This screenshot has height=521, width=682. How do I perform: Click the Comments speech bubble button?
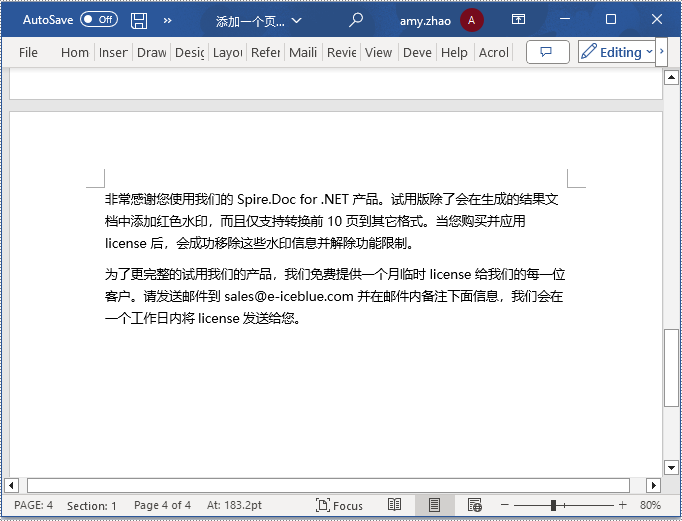click(x=547, y=52)
